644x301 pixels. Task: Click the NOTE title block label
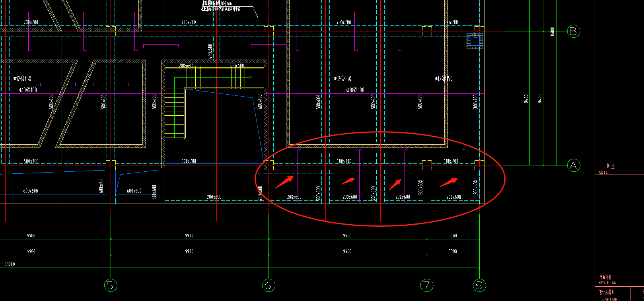[603, 173]
